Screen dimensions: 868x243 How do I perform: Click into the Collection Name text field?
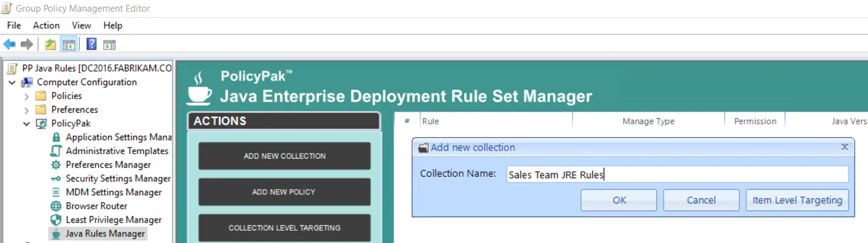[x=677, y=174]
